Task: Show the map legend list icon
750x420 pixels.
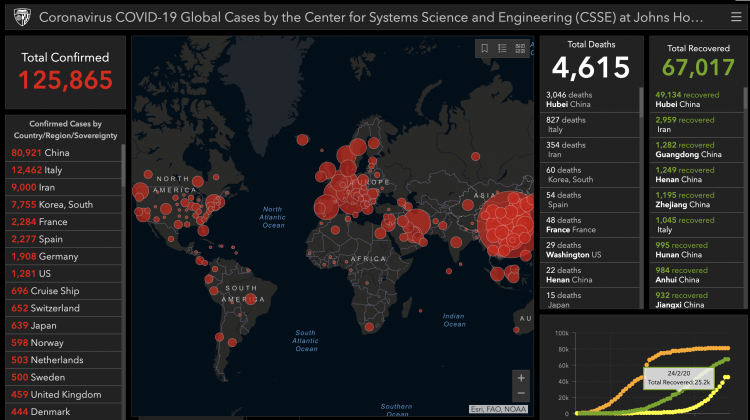Action: (503, 48)
